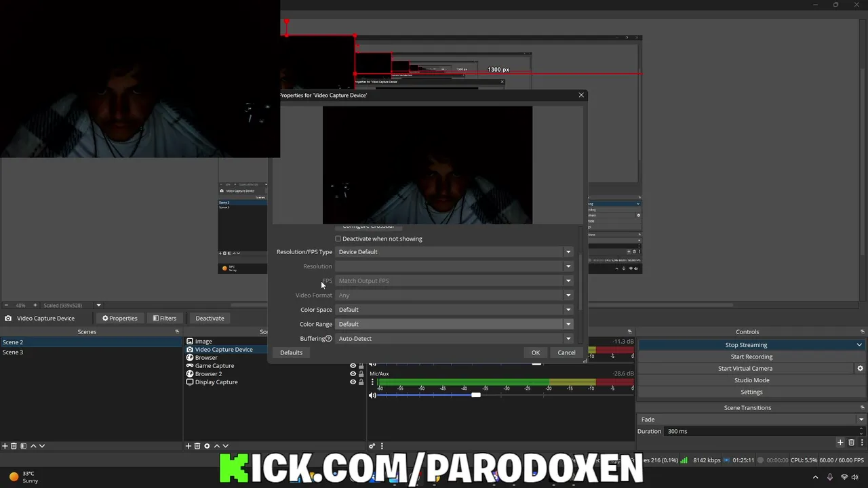The width and height of the screenshot is (868, 488).
Task: Toggle visibility of Display Capture source
Action: [353, 382]
